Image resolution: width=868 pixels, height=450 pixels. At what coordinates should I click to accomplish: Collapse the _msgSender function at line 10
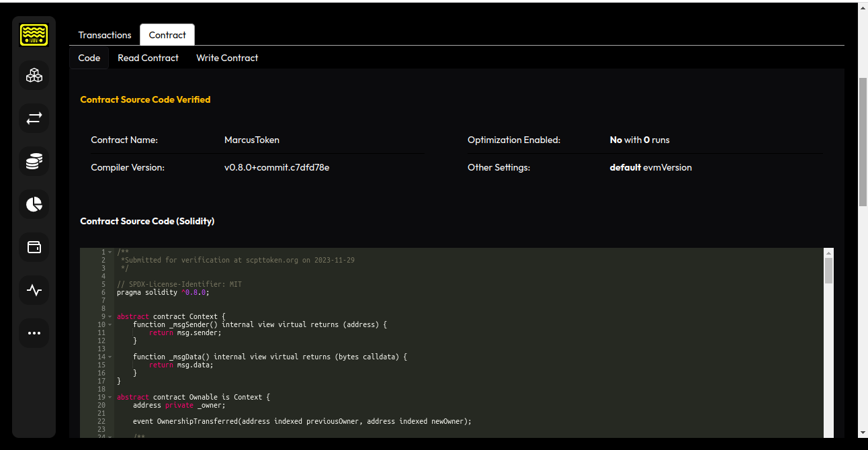click(x=110, y=325)
